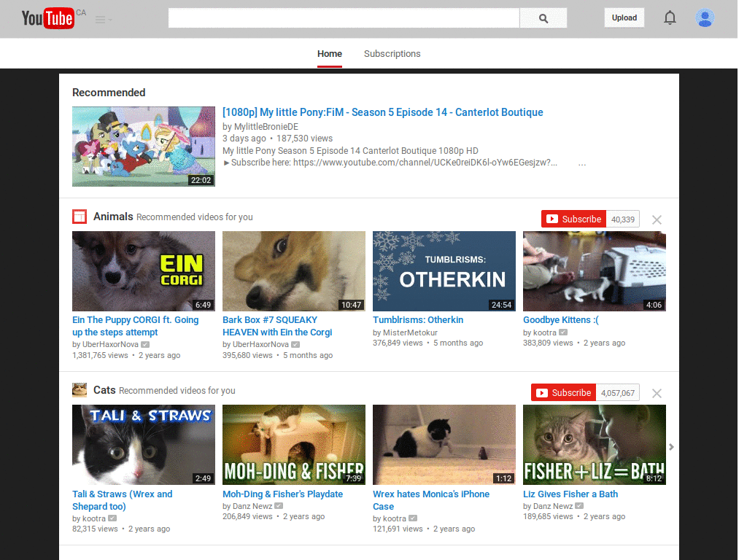Open the Tumblrisms Otherkin thumbnail
The height and width of the screenshot is (560, 747).
coord(444,271)
